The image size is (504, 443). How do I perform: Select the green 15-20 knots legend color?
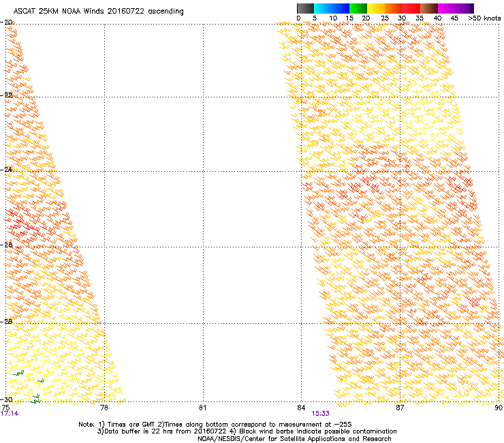click(358, 8)
